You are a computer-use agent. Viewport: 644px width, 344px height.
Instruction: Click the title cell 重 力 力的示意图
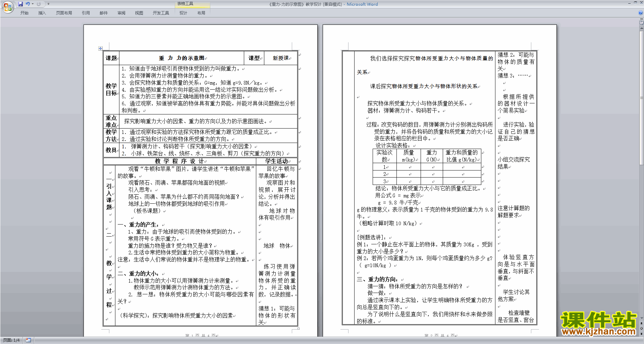181,58
